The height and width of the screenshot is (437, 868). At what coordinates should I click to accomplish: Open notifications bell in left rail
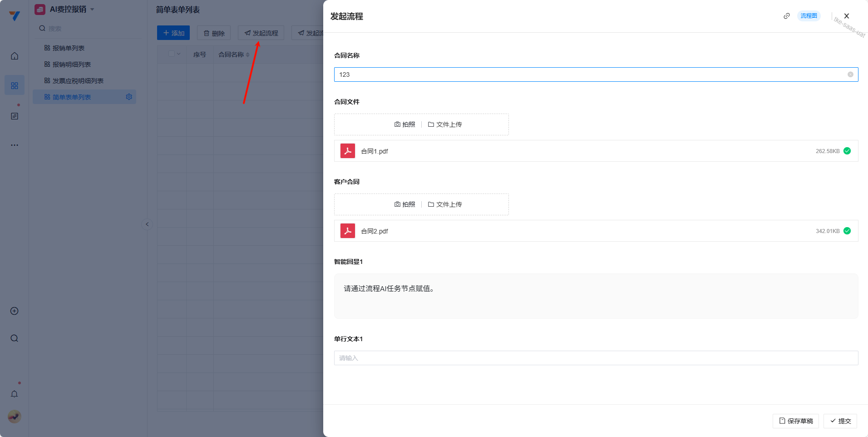(15, 394)
